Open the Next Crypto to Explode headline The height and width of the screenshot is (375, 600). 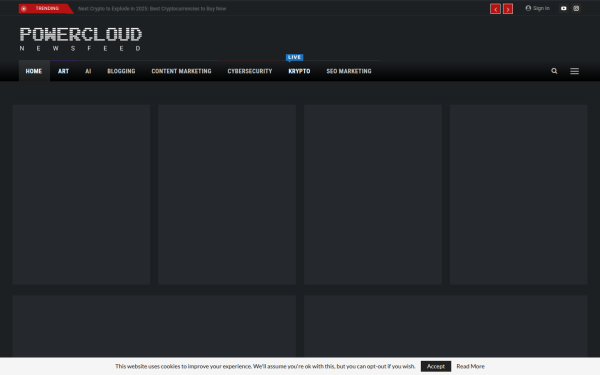[x=152, y=8]
